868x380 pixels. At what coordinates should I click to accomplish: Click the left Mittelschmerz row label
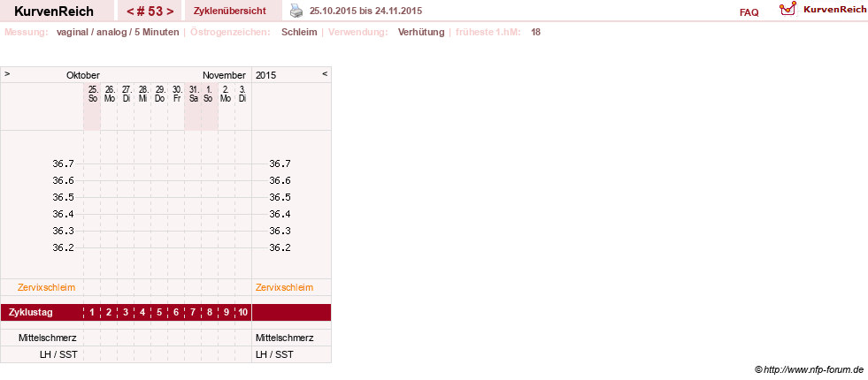tap(48, 338)
